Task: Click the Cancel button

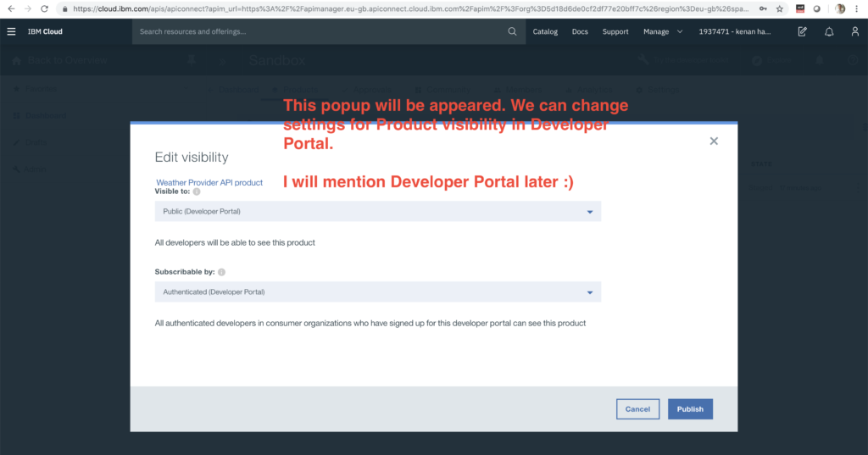Action: [637, 409]
